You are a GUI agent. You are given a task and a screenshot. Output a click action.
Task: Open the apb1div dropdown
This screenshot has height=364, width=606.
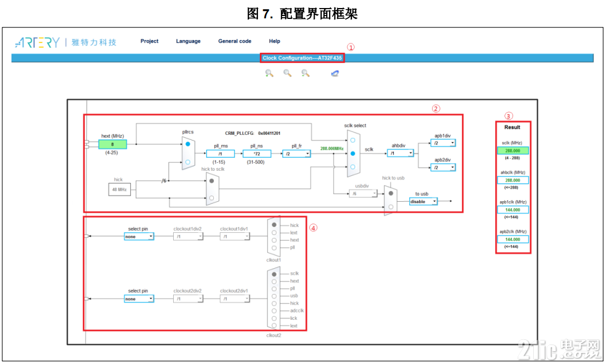pyautogui.click(x=443, y=143)
